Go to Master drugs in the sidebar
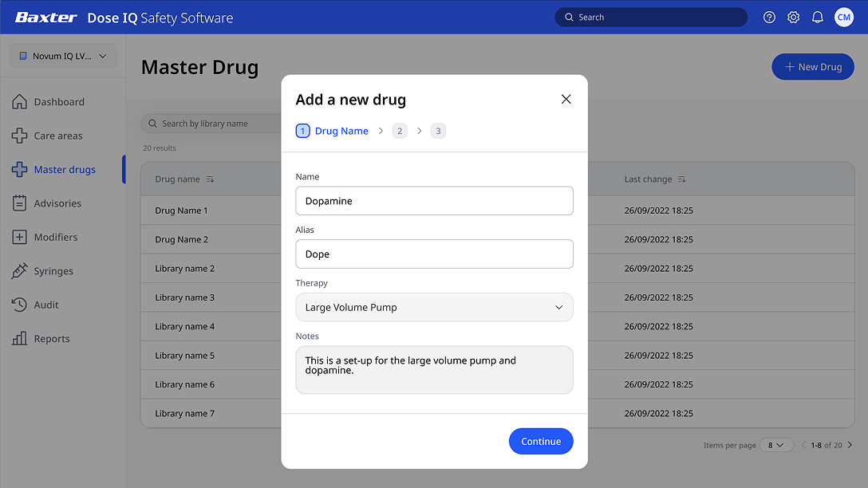Image resolution: width=868 pixels, height=488 pixels. [x=65, y=169]
